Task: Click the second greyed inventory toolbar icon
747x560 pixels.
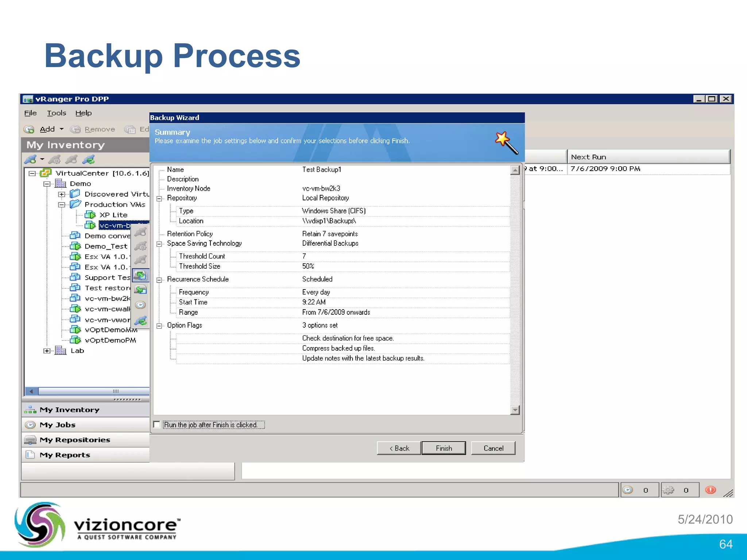Action: click(55, 159)
